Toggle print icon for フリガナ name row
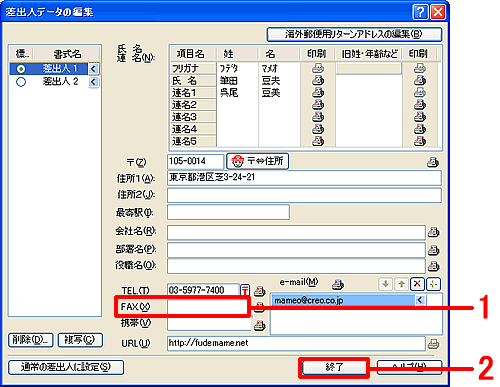 [318, 68]
